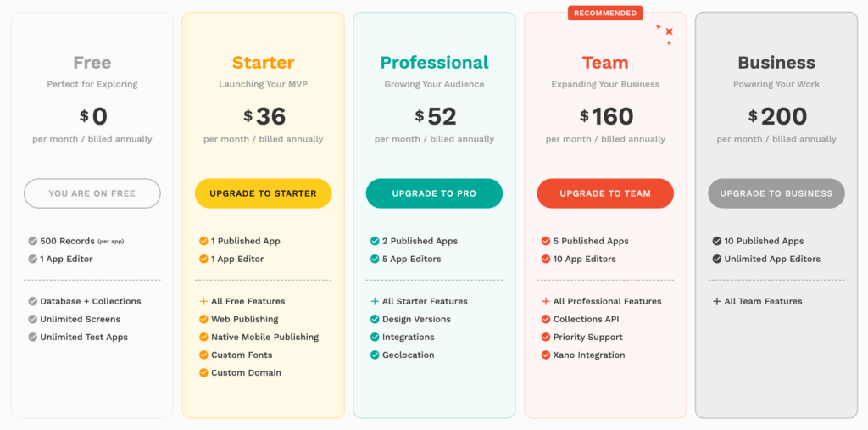
Task: Click the red sparkle stars icon
Action: tap(667, 33)
